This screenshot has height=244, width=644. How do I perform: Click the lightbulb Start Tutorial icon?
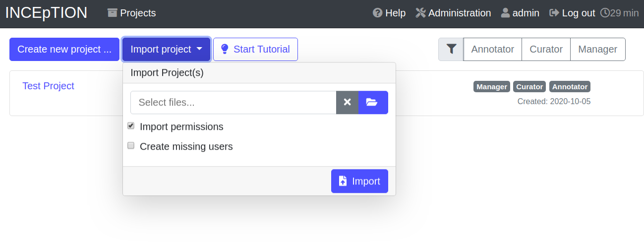[225, 49]
